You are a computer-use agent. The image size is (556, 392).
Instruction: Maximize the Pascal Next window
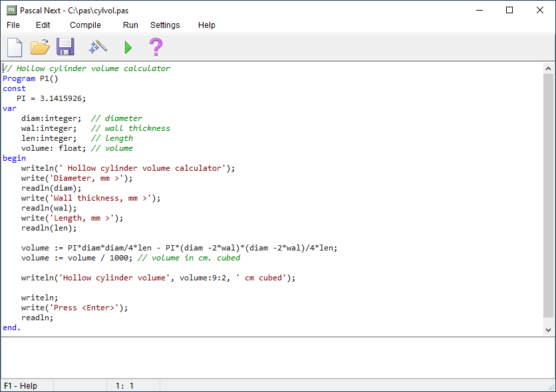coord(509,10)
